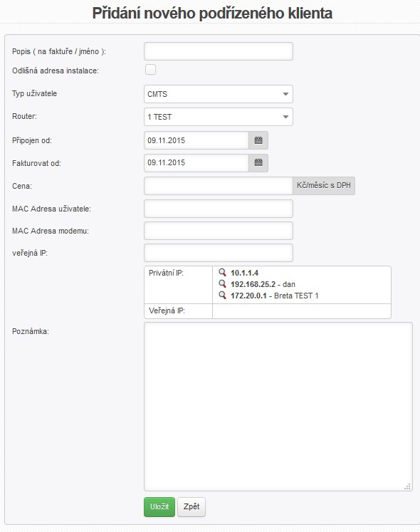Click magnifier icon next to 10.1.1.4
The image size is (420, 532).
[x=222, y=273]
